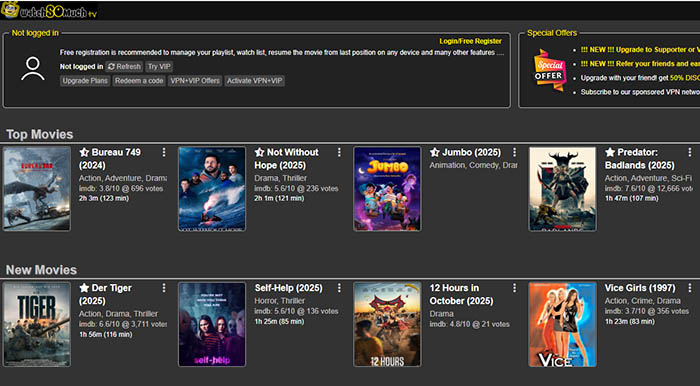
Task: Click 'Action, Crime, Drama' genre text
Action: tap(642, 301)
